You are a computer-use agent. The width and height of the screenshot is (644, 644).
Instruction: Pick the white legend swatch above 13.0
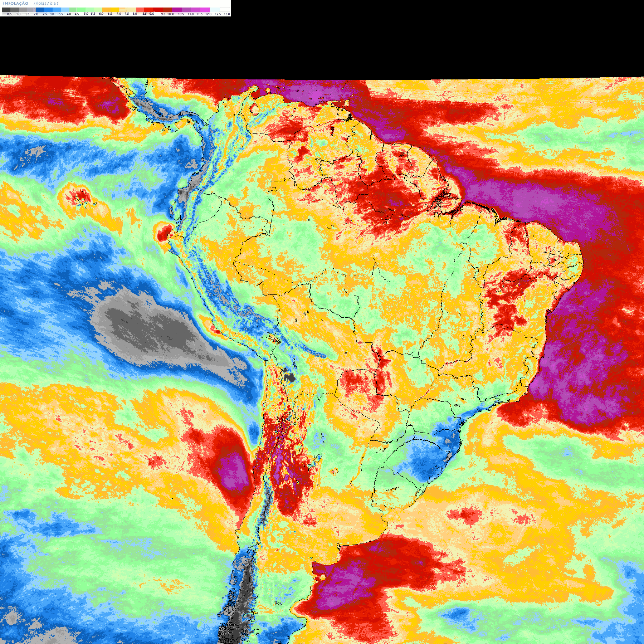[225, 10]
